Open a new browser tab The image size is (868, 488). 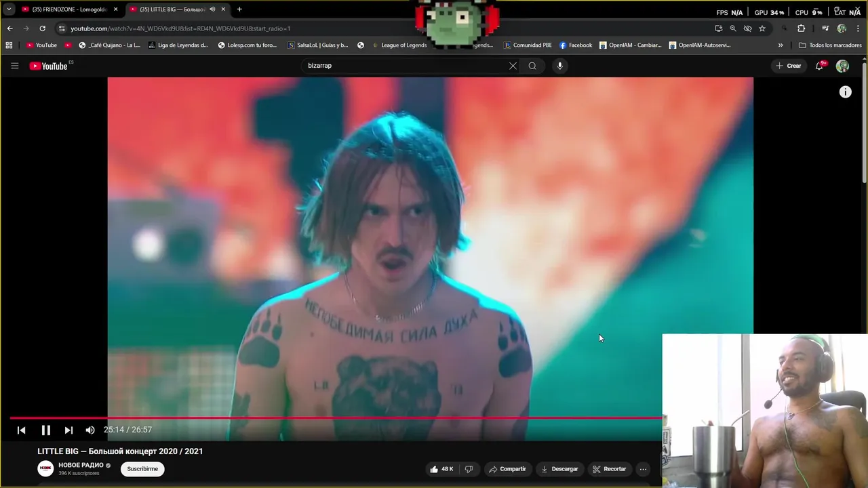[239, 9]
